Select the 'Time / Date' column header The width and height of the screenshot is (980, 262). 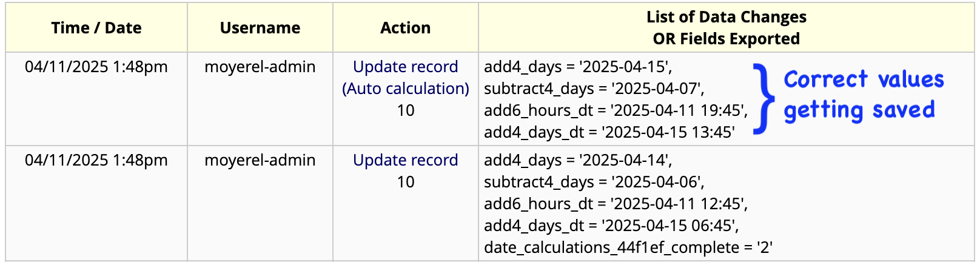click(96, 28)
